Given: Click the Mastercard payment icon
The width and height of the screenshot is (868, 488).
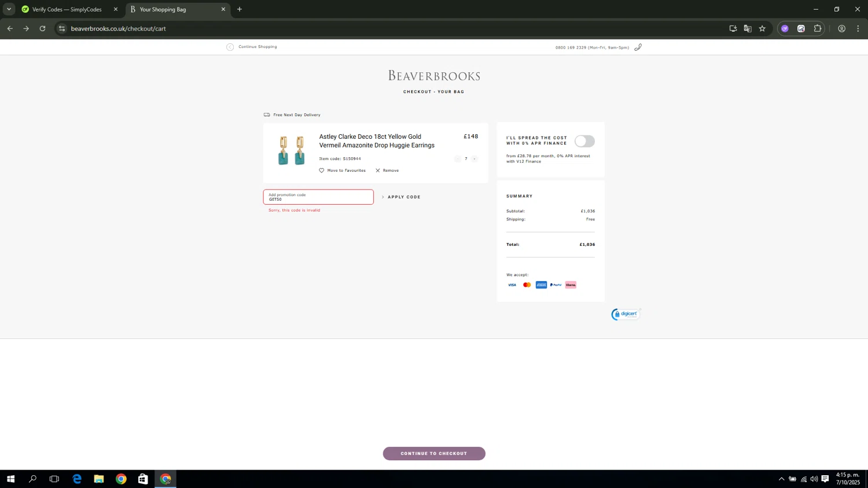Looking at the screenshot, I should [527, 285].
